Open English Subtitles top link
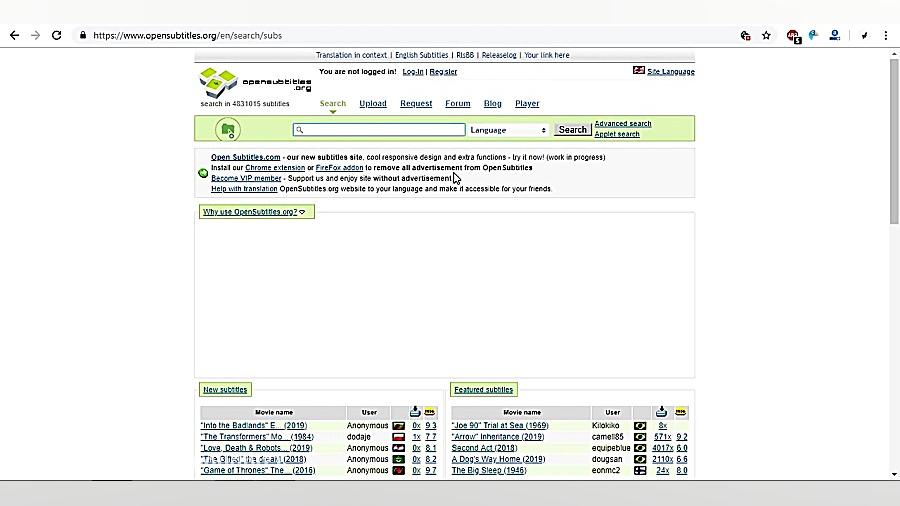The height and width of the screenshot is (506, 900). click(x=421, y=55)
